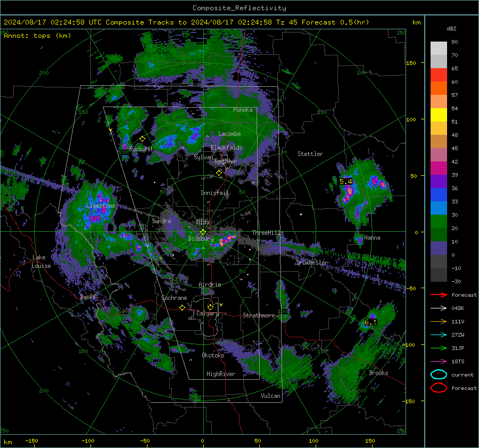This screenshot has height=448, width=479.
Task: Click the orange 111V arrow icon
Action: 439,321
